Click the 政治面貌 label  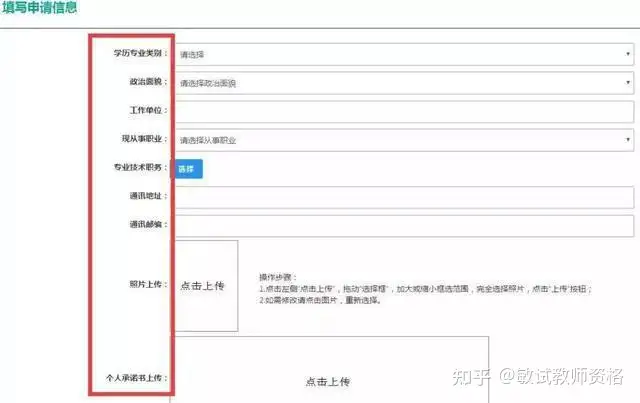[x=148, y=82]
